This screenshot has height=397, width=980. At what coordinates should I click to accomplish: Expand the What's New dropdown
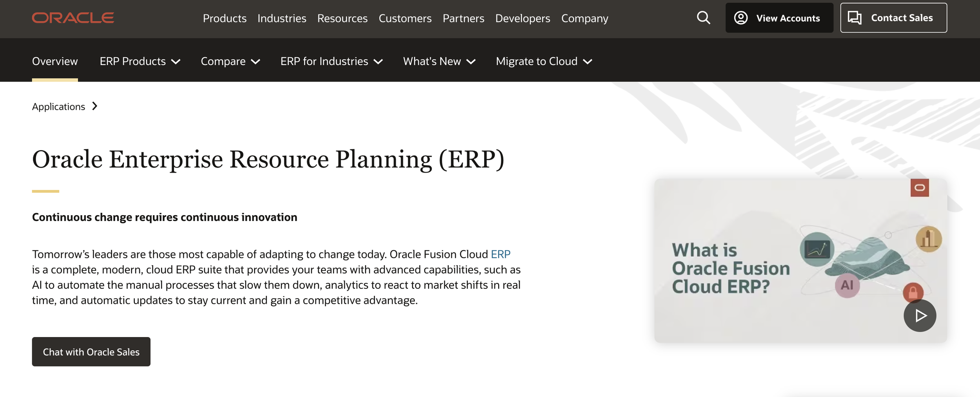(439, 61)
